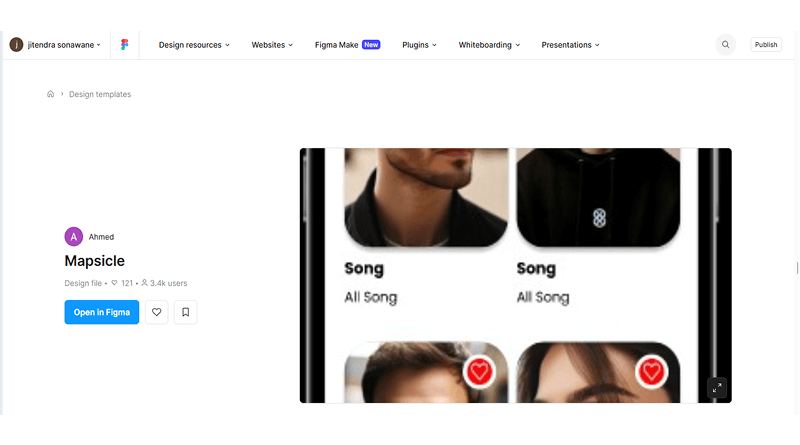Screen dimensions: 800x445
Task: Open the Websites dropdown menu
Action: coord(272,45)
